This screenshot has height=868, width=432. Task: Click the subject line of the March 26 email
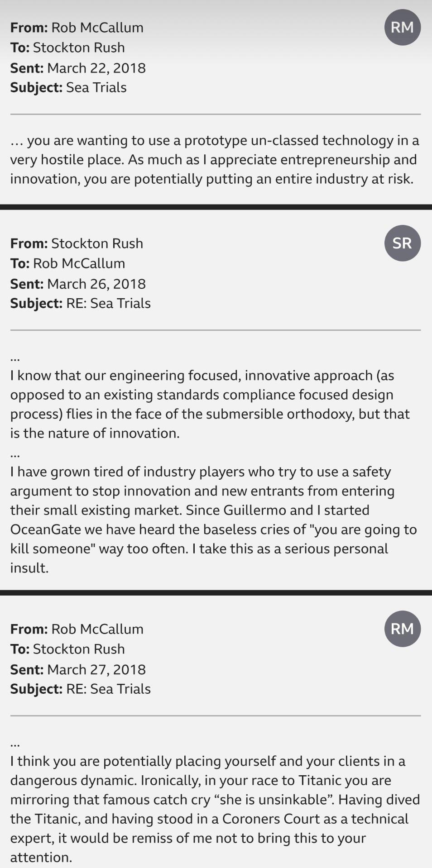81,303
